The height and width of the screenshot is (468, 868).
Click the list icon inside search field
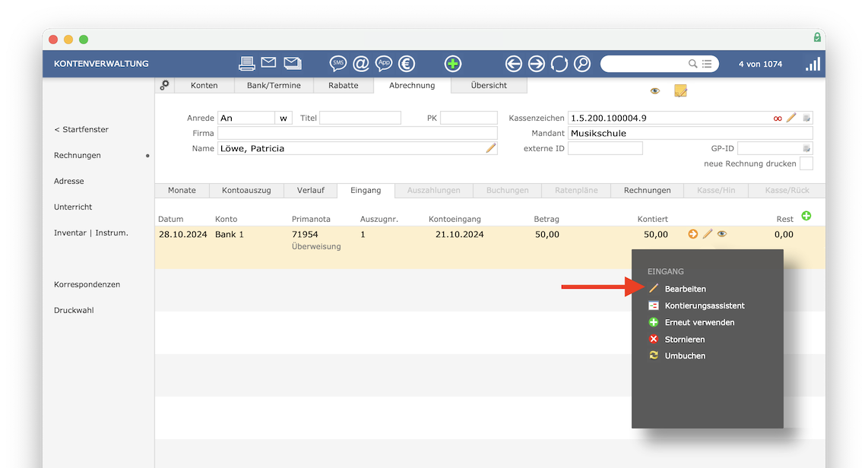tap(707, 64)
